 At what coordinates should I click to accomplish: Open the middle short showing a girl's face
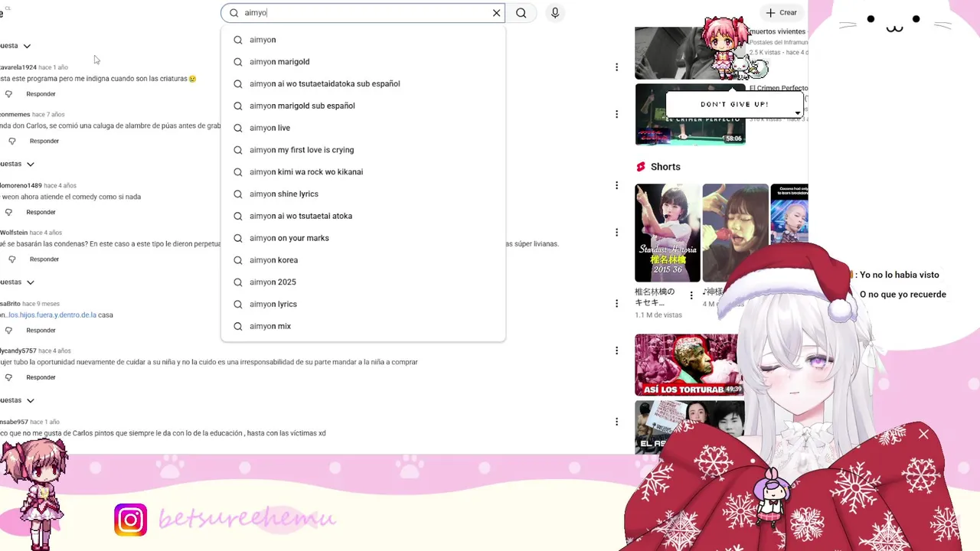[735, 233]
